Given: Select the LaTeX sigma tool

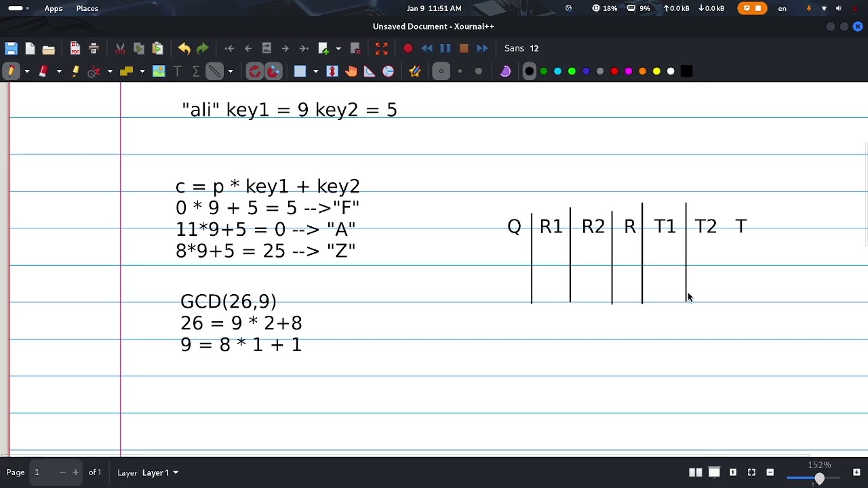Looking at the screenshot, I should tap(195, 71).
